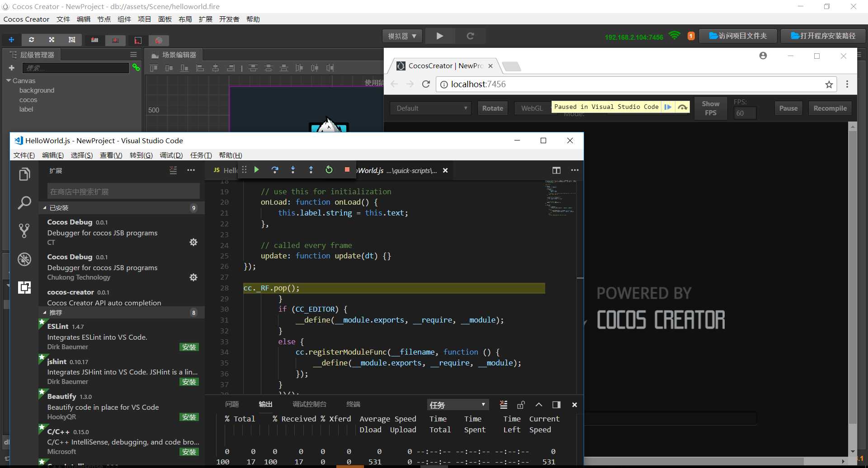Step over in the browser paused overlay

point(683,107)
